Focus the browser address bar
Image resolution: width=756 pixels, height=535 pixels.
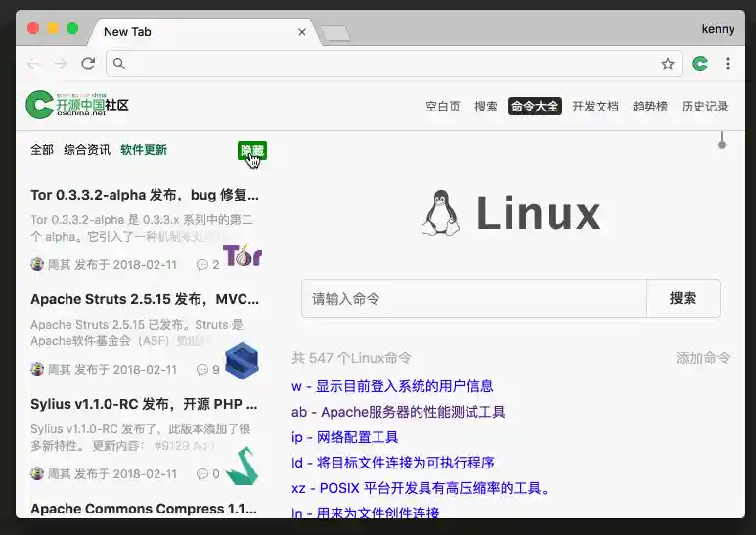[394, 64]
